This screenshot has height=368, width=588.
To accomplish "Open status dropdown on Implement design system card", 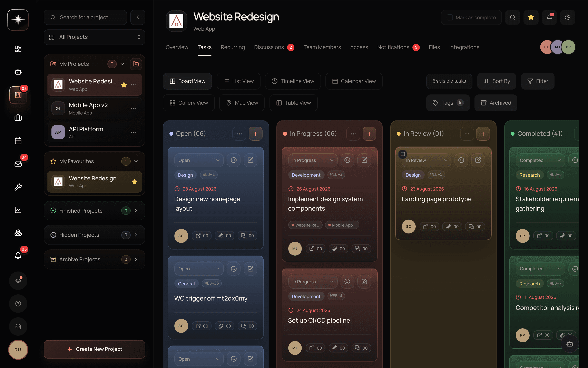I will (x=313, y=160).
